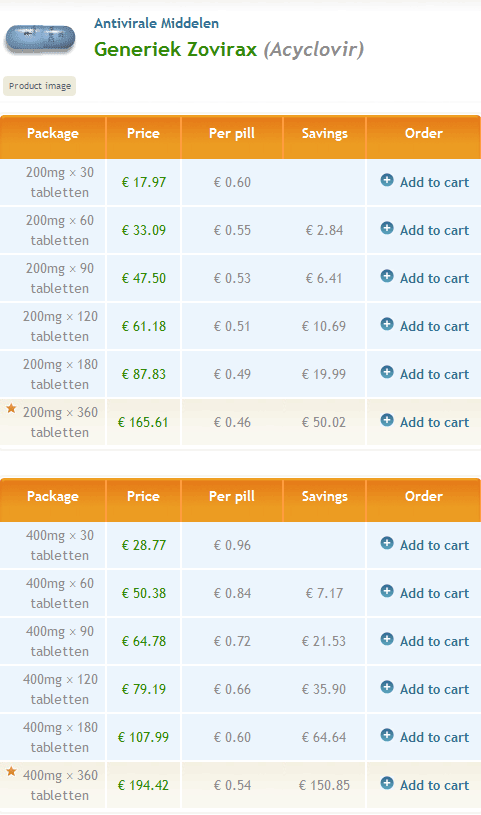Add 200mg × 180 tabletten to cart
Screen dimensions: 481x815
[x=425, y=374]
